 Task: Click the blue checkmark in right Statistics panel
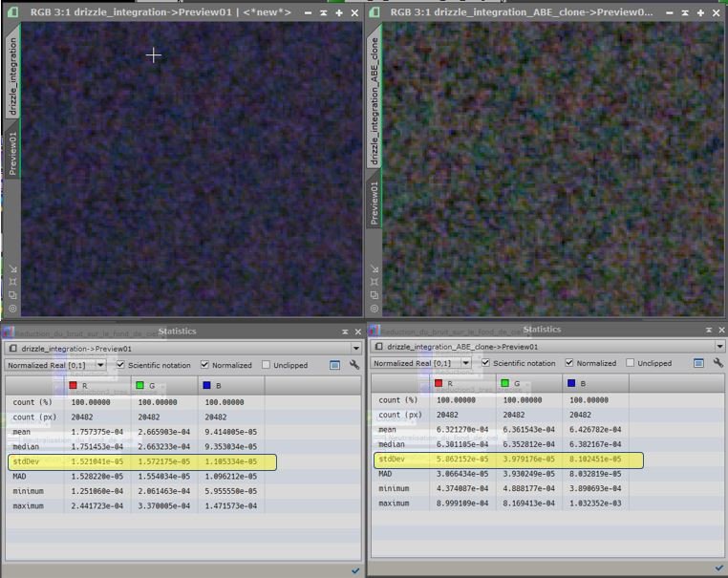(719, 568)
